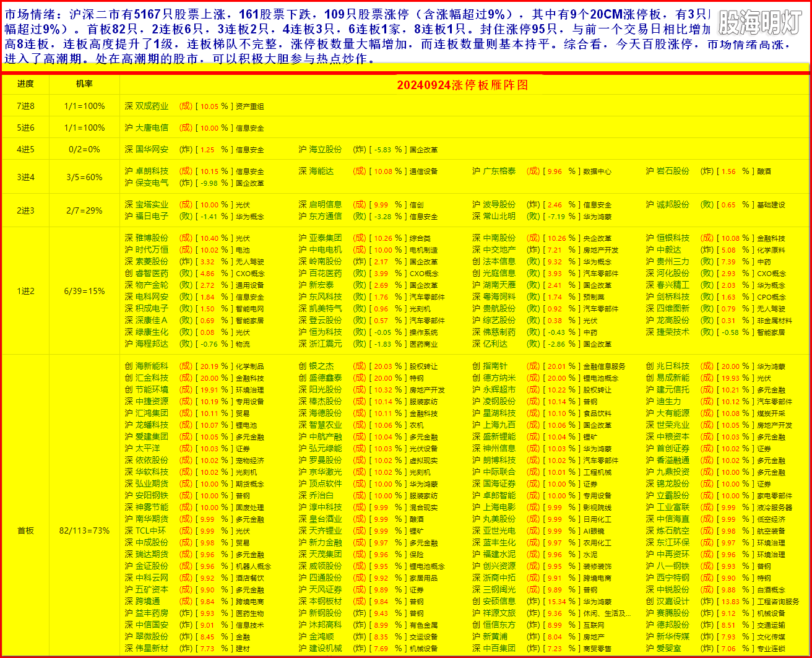Click stock name 指南针
Screen dimensions: 812x658
[x=495, y=366]
